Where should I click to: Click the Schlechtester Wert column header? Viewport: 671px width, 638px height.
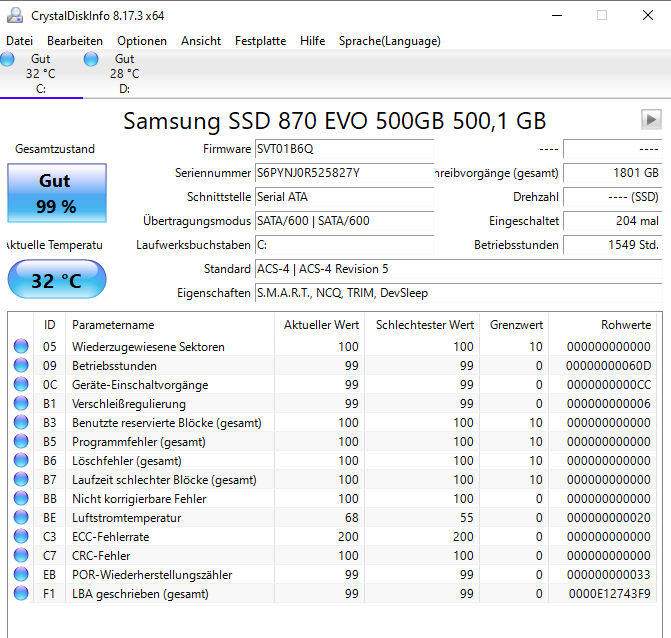pos(422,325)
